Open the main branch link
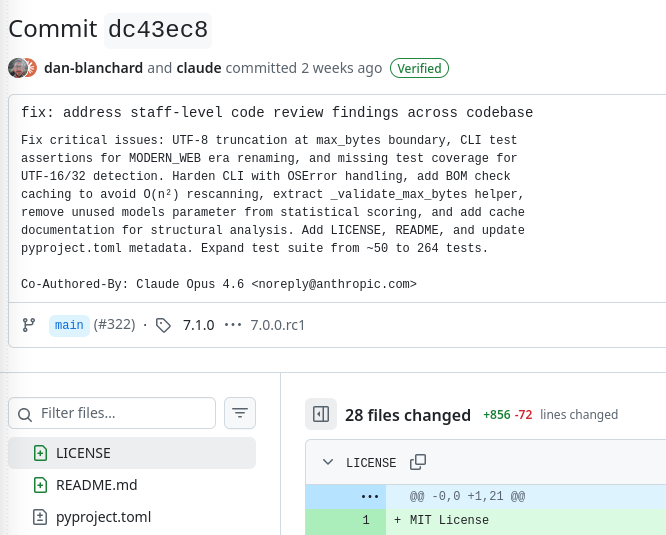Image resolution: width=666 pixels, height=535 pixels. [x=69, y=325]
